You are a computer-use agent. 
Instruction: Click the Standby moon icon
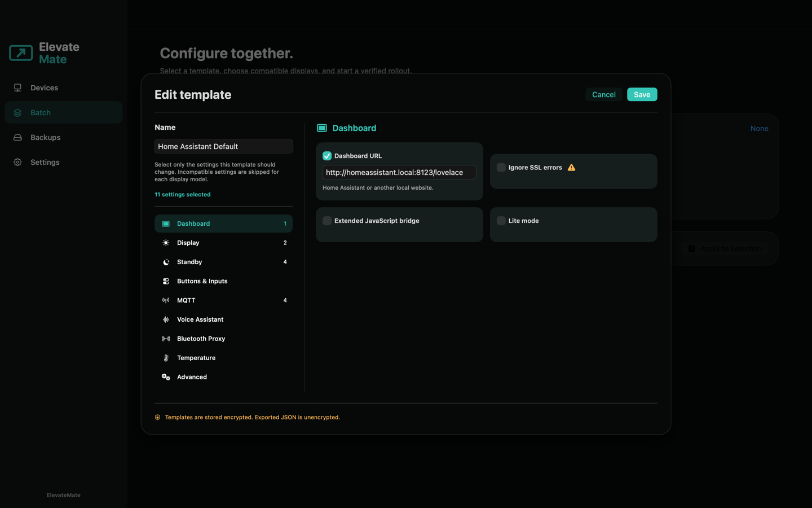pyautogui.click(x=166, y=262)
